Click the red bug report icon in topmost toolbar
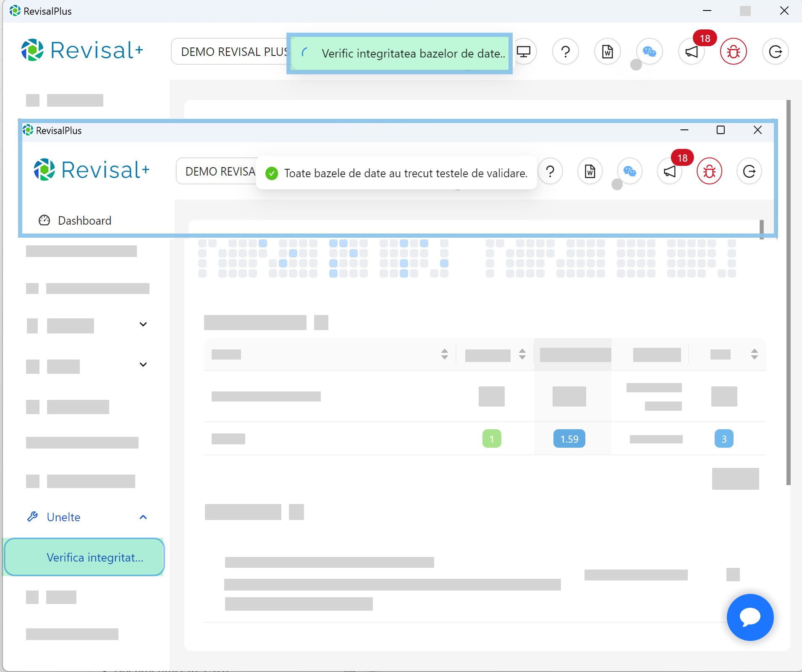Screen dimensions: 802x672 pos(734,52)
